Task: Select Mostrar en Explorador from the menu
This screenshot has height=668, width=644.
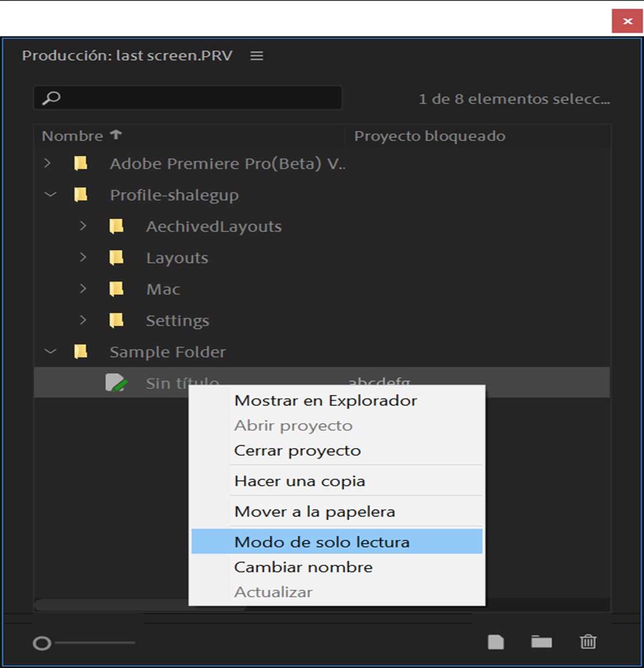Action: click(325, 400)
